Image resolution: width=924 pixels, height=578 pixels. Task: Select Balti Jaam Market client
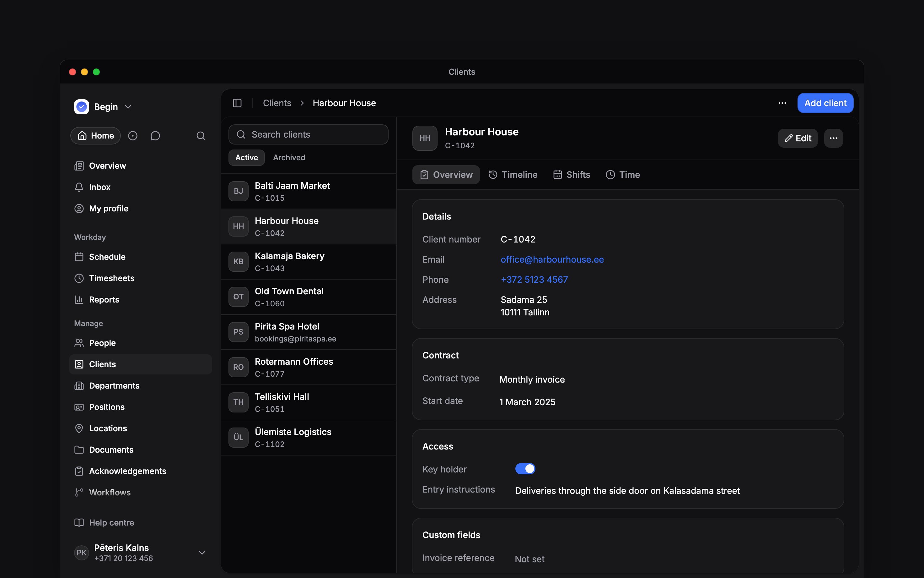pyautogui.click(x=309, y=192)
